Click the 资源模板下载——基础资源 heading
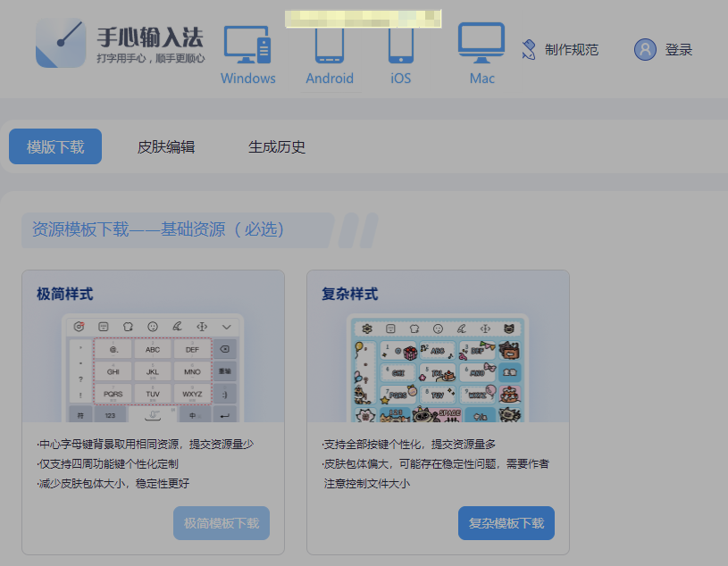728x566 pixels. click(x=158, y=229)
